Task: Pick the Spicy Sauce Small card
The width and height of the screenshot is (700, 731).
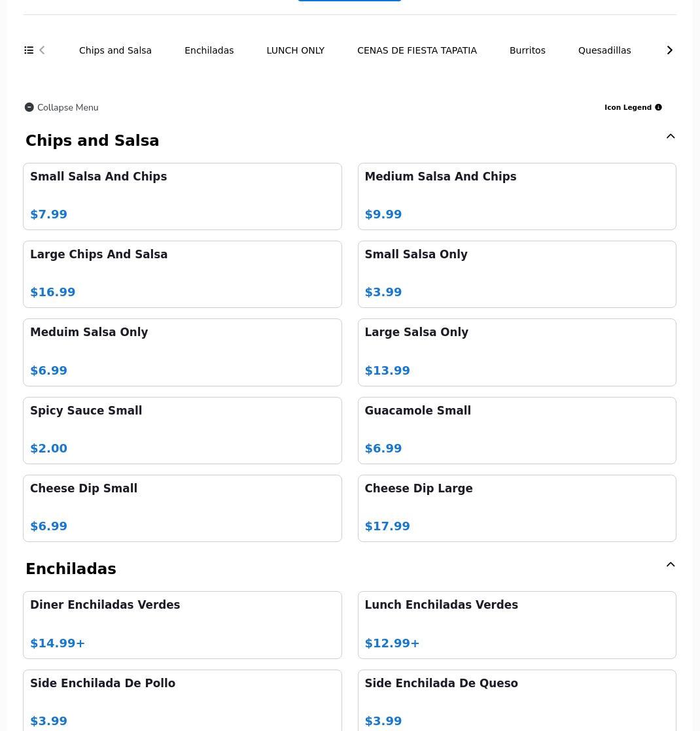Action: coord(182,430)
